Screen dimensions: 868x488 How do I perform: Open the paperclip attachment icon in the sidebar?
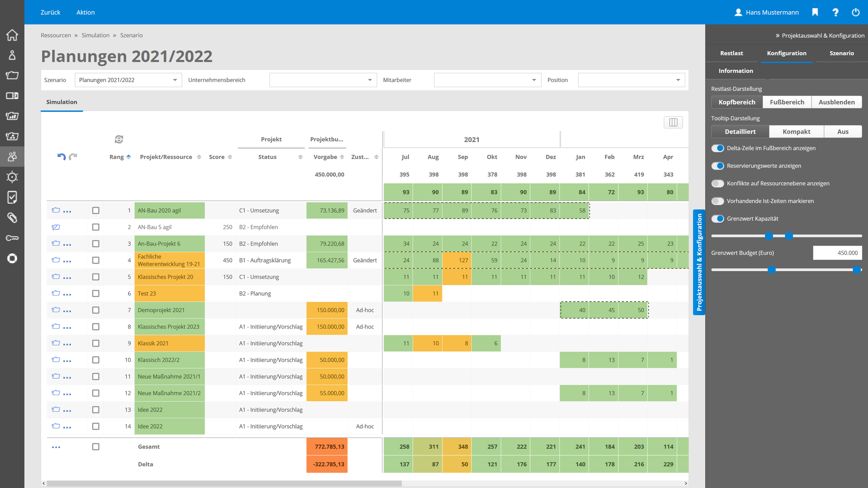pos(12,218)
